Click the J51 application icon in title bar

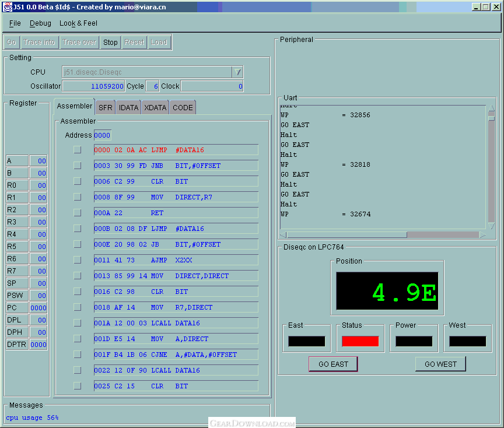(7, 7)
